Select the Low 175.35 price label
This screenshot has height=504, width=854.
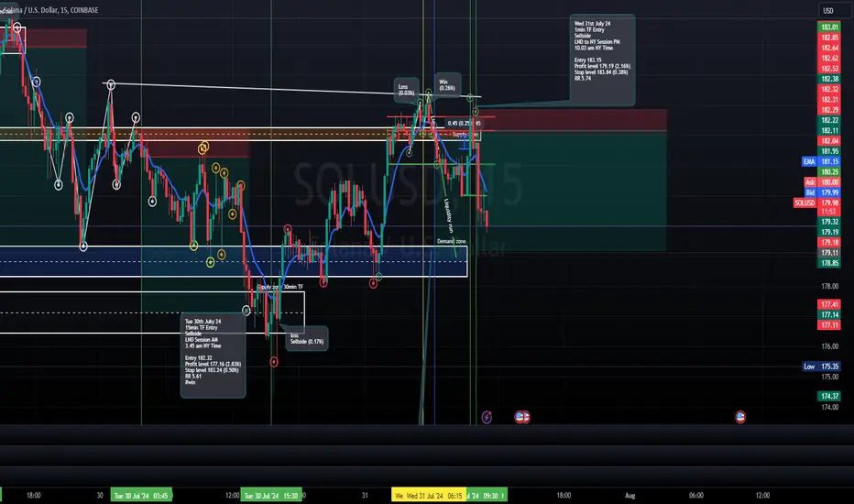(x=821, y=367)
